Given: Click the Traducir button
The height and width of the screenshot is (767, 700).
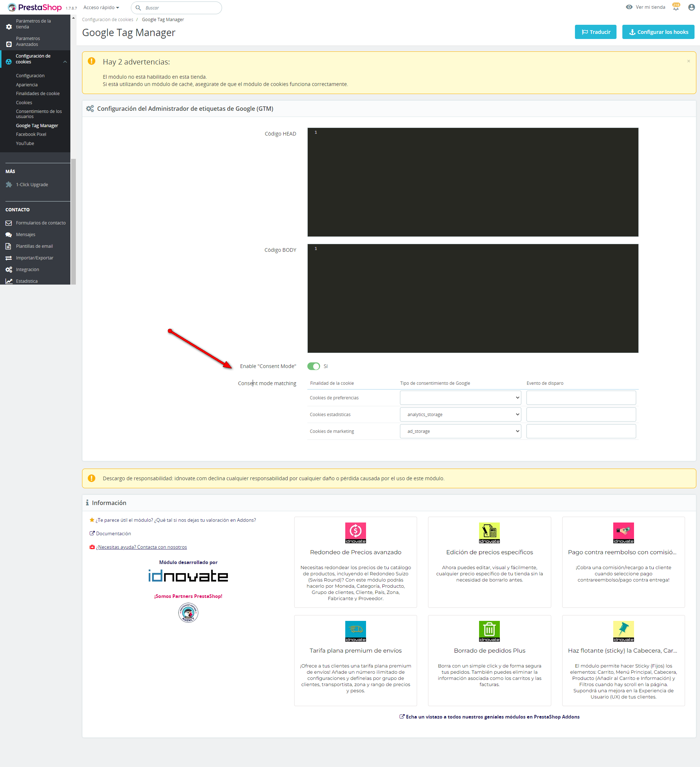Looking at the screenshot, I should tap(595, 32).
